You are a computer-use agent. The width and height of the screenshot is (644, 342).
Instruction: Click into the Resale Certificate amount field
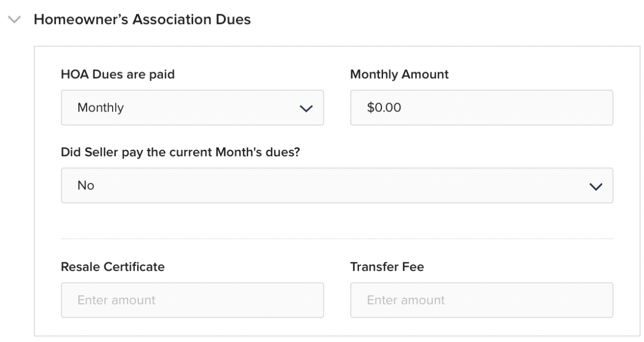click(x=192, y=300)
